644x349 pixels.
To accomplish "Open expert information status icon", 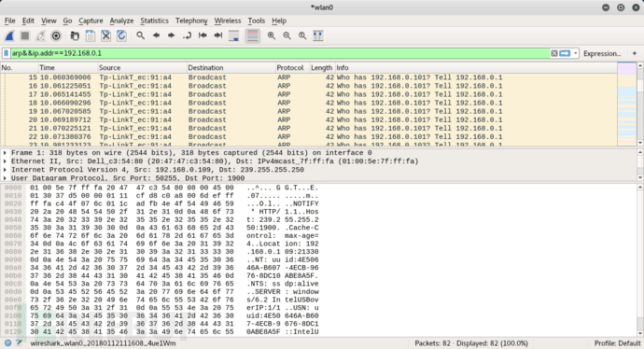I will (x=7, y=342).
